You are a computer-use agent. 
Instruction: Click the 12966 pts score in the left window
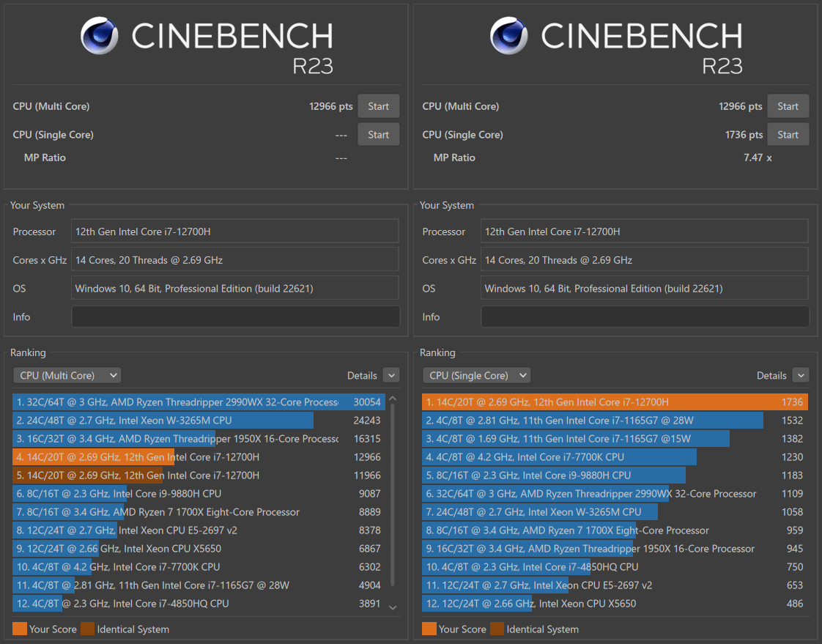(331, 106)
